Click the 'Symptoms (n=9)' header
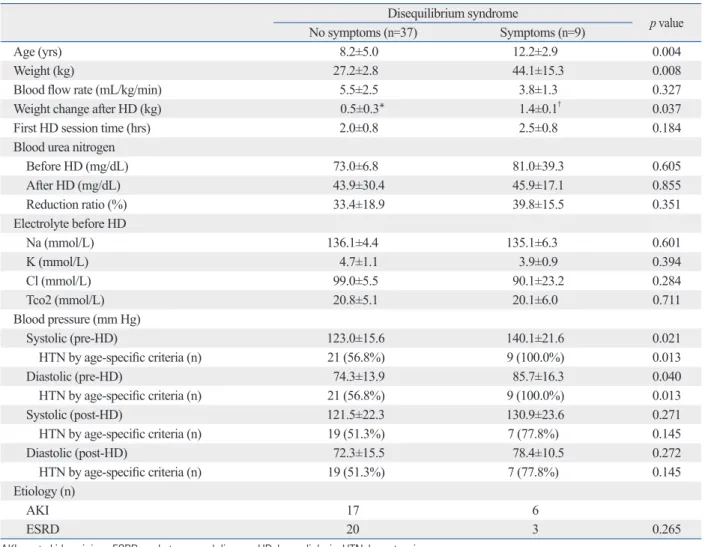Image resolution: width=705 pixels, height=547 pixels. click(x=542, y=33)
